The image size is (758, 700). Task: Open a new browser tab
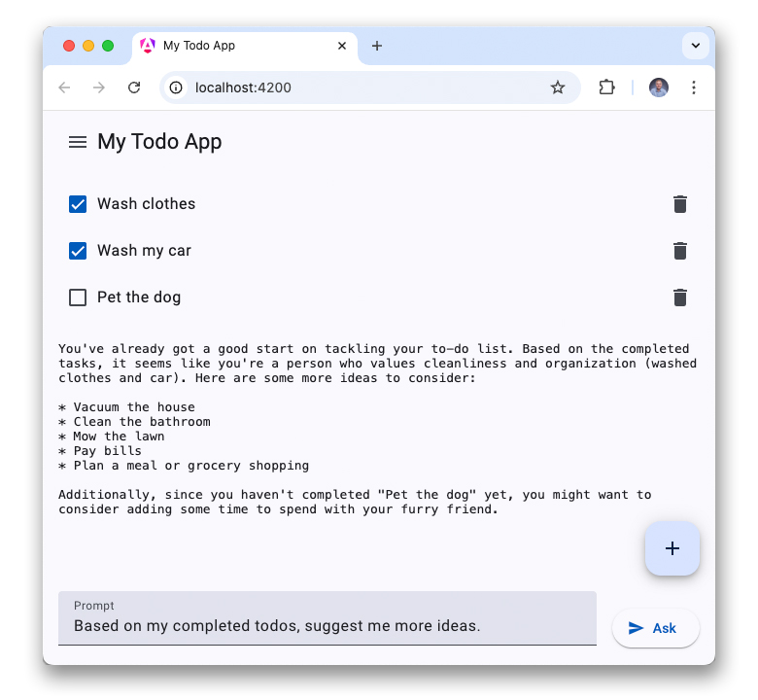tap(377, 46)
